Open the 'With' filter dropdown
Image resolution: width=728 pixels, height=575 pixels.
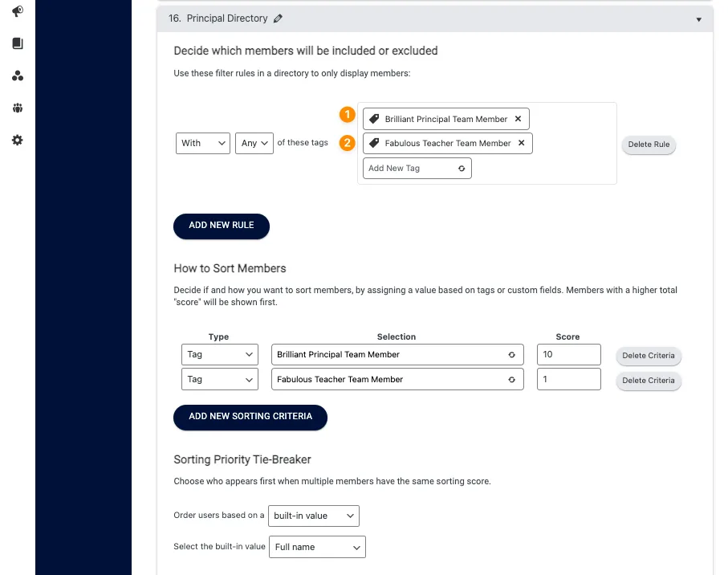[x=203, y=143]
